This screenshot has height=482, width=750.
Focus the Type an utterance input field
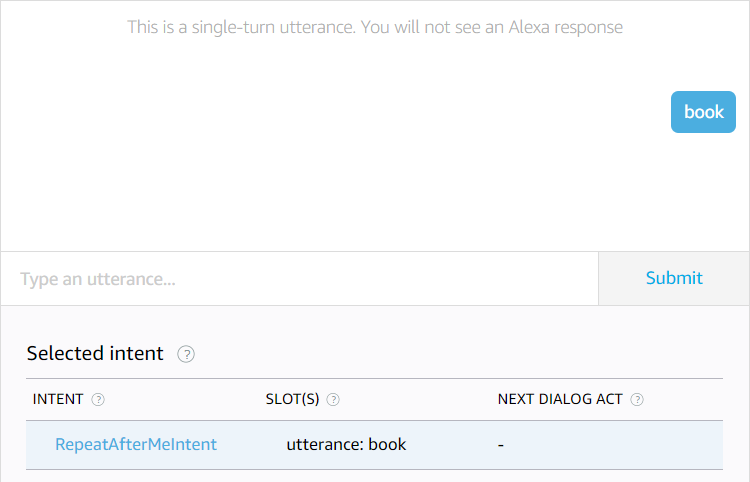298,279
